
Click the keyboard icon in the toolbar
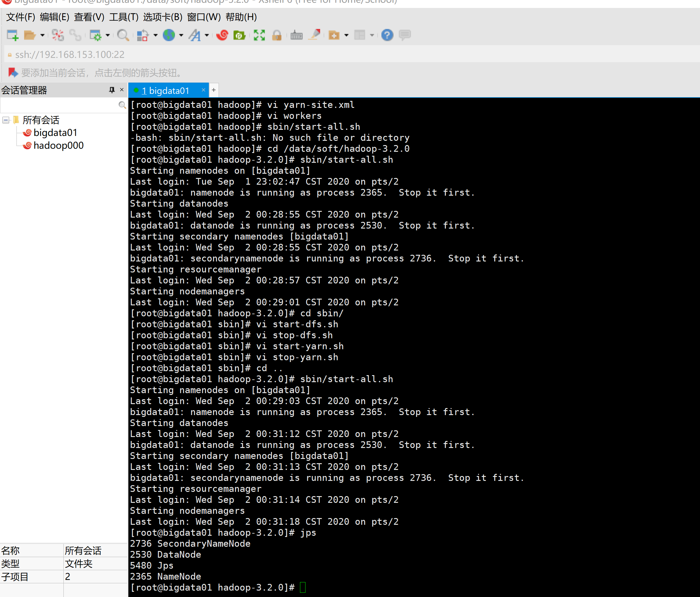tap(296, 35)
